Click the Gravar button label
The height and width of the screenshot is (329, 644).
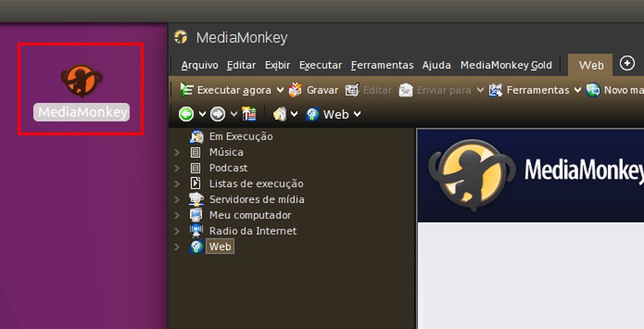click(x=323, y=90)
